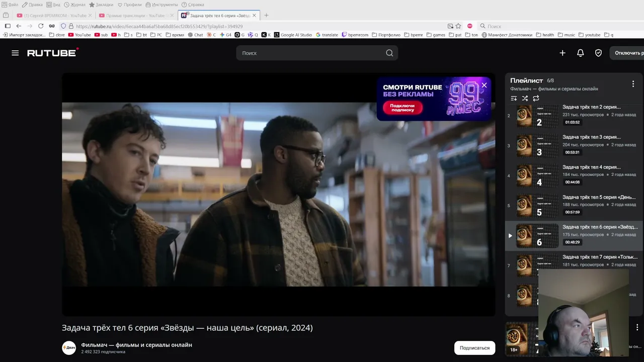Expand the 'music' bookmarks folder
This screenshot has width=644, height=362.
(x=566, y=35)
